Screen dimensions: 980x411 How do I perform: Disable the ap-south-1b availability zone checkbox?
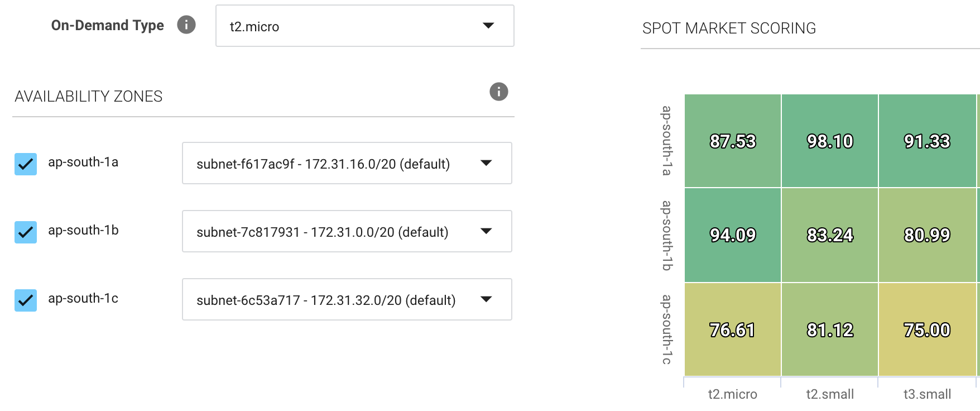tap(25, 232)
